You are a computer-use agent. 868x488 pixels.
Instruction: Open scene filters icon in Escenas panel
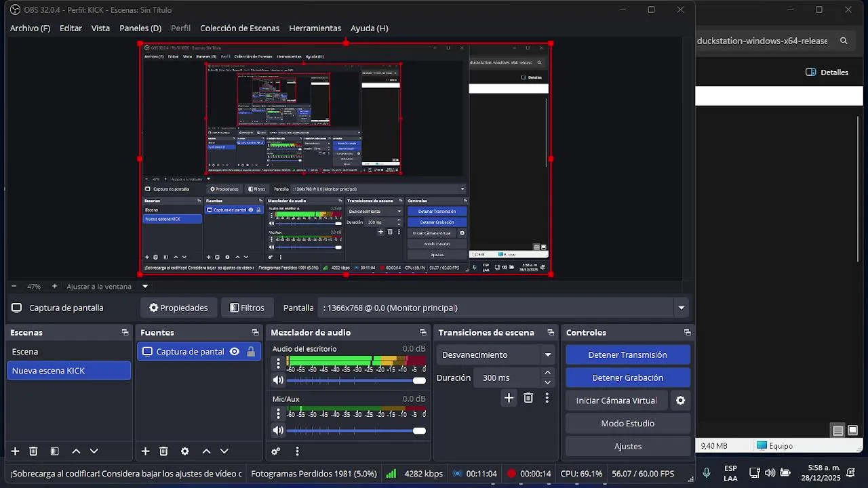click(55, 451)
